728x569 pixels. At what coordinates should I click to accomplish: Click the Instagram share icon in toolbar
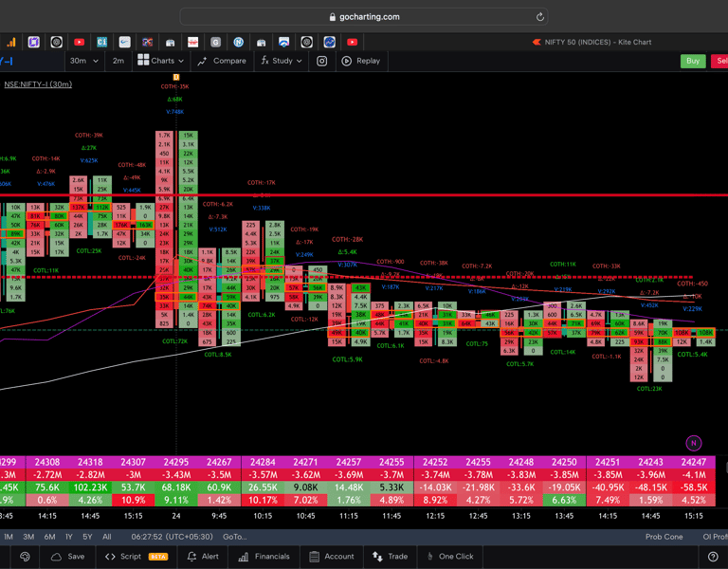click(x=321, y=61)
